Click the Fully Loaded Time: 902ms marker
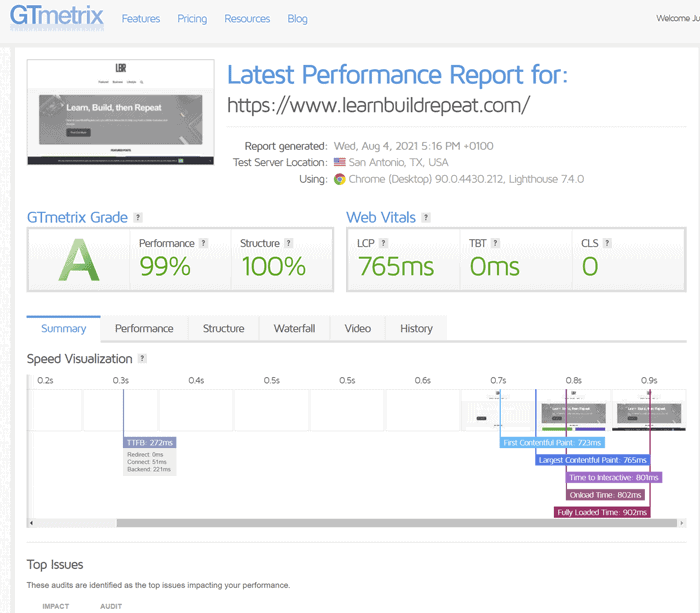 (602, 512)
